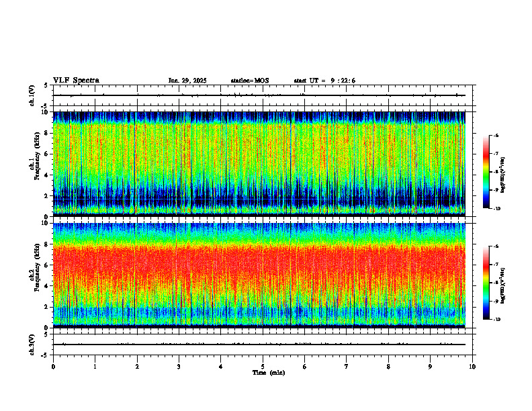Click the time axis tick label "3"
The height and width of the screenshot is (411, 532).
click(179, 367)
